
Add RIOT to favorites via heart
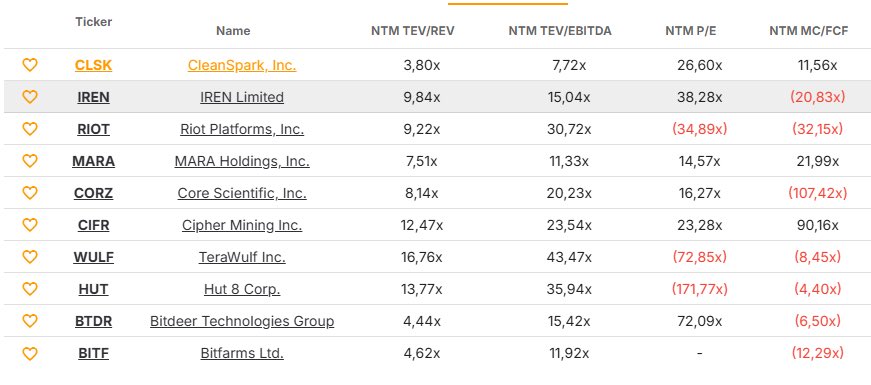click(x=29, y=129)
